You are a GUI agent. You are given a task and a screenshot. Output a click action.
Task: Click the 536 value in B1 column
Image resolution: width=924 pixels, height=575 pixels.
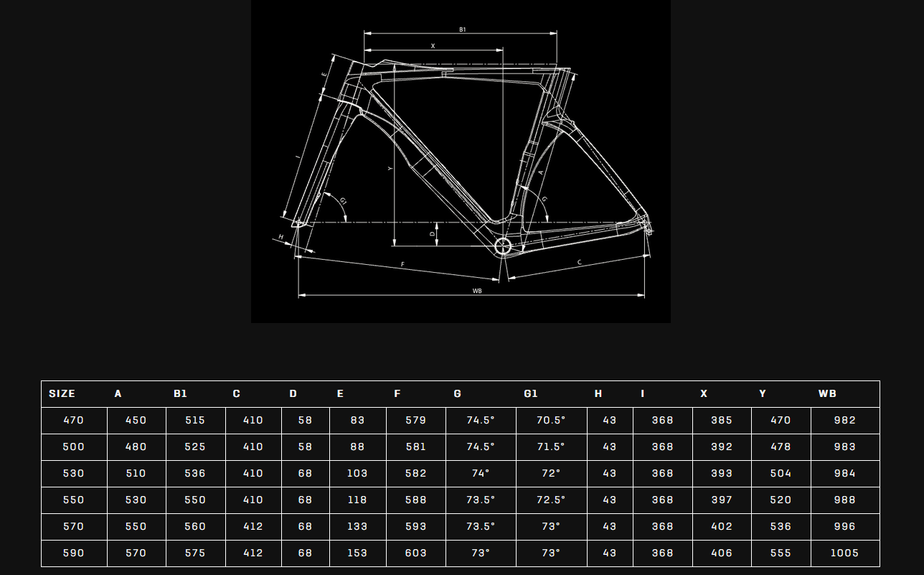tap(195, 473)
